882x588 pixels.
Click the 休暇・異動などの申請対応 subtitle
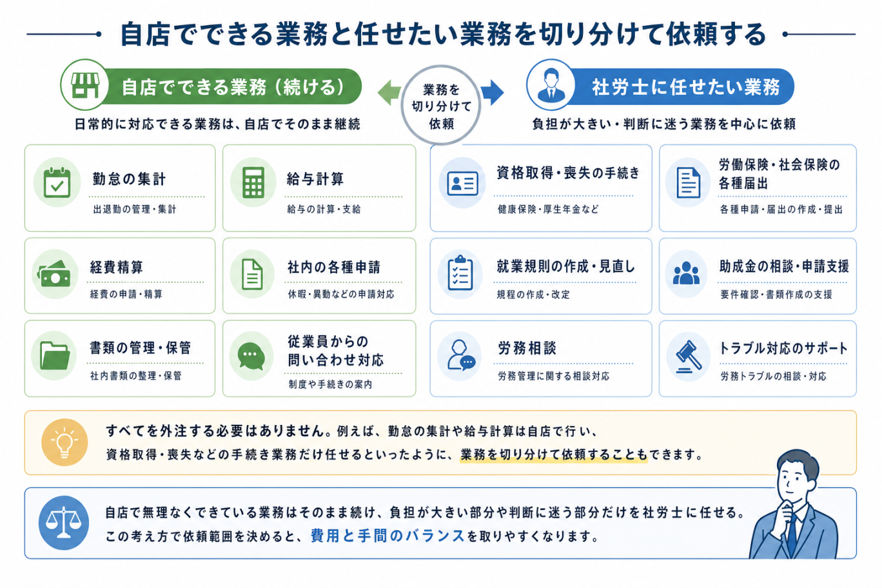pos(341,294)
